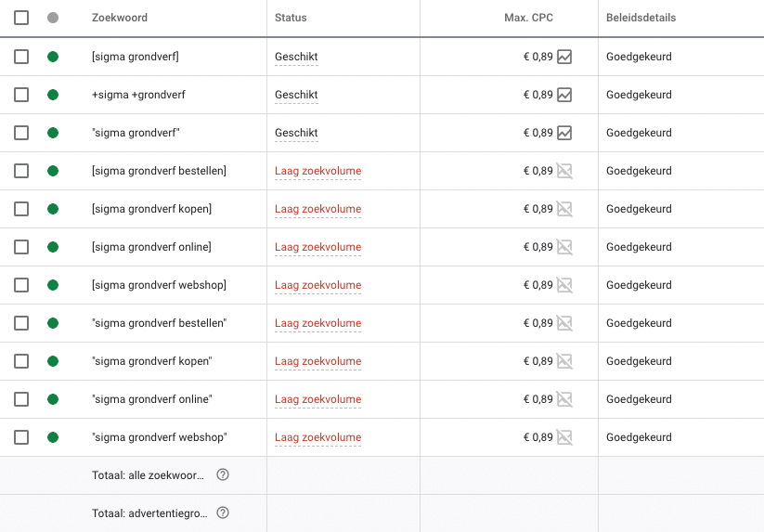764x532 pixels.
Task: Select checkbox for "sigma grondverf kopen"
Action: coord(21,361)
